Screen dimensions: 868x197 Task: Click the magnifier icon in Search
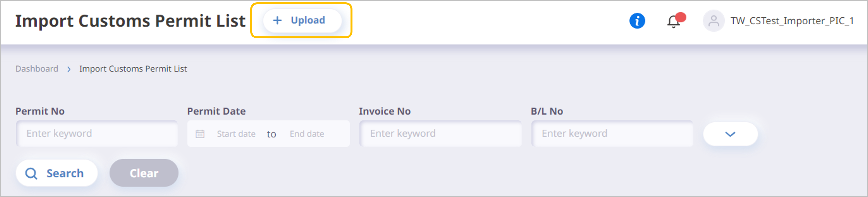tap(31, 174)
